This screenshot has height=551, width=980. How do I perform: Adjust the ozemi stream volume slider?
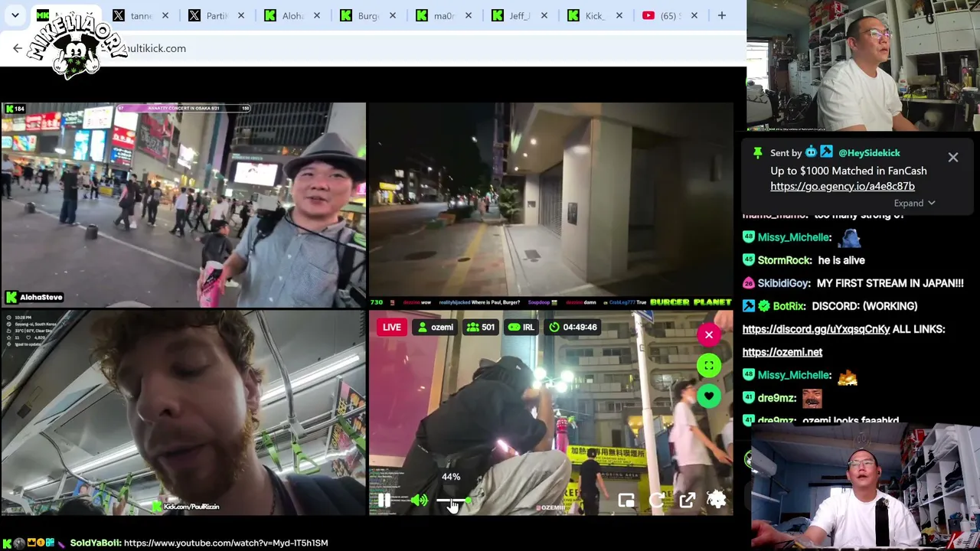454,500
